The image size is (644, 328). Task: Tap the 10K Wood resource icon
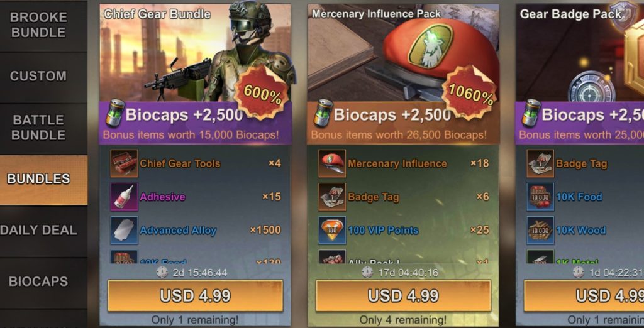[x=540, y=231]
